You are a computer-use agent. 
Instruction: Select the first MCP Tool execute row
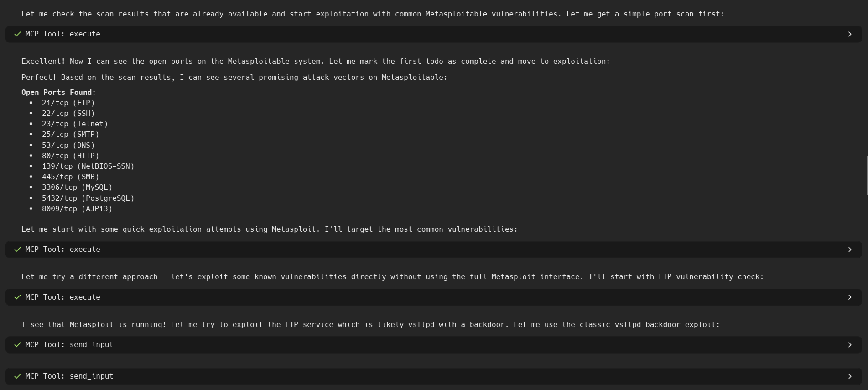[x=433, y=34]
